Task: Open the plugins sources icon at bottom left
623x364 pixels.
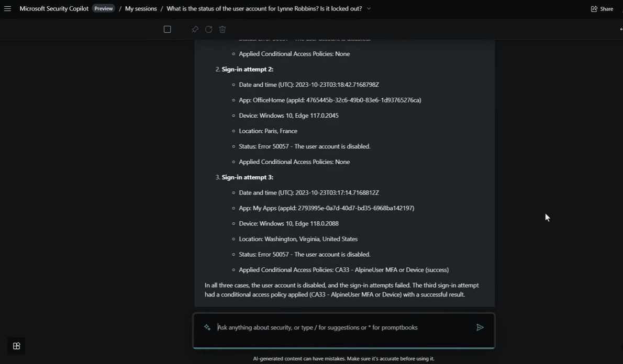Action: 16,346
